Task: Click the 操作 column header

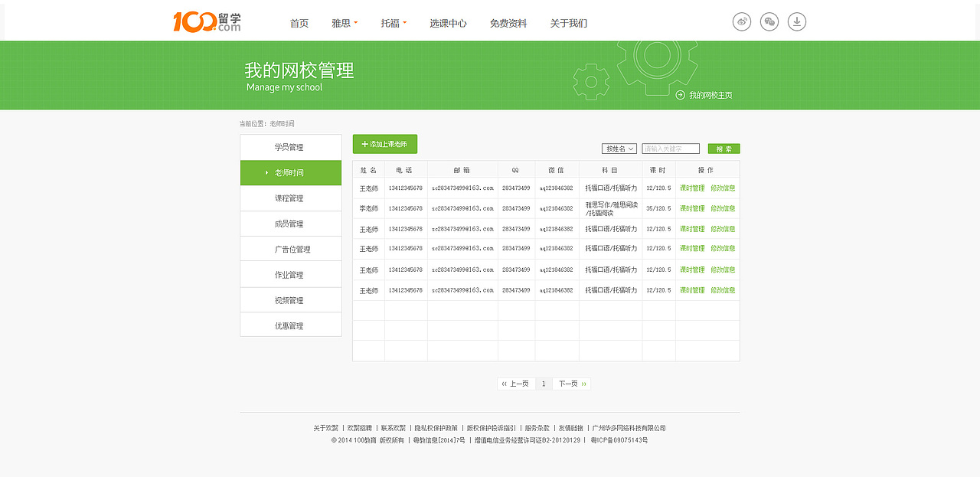Action: pos(707,170)
